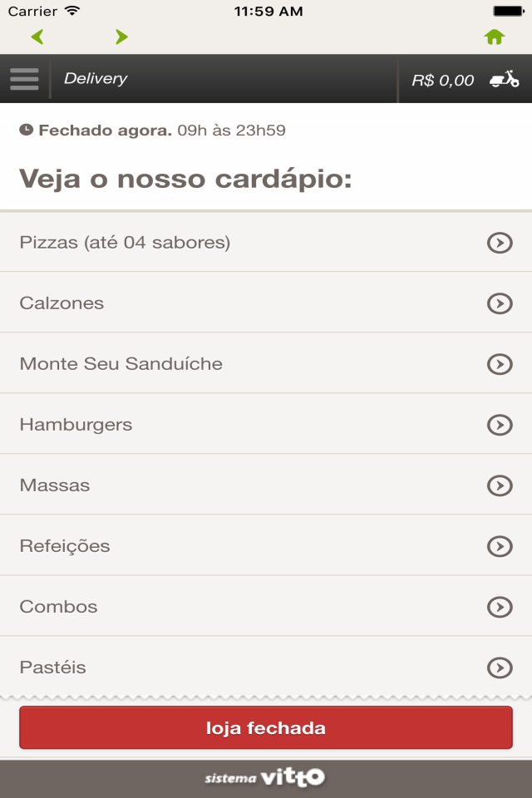Open the hamburger menu
532x798 pixels.
(24, 79)
